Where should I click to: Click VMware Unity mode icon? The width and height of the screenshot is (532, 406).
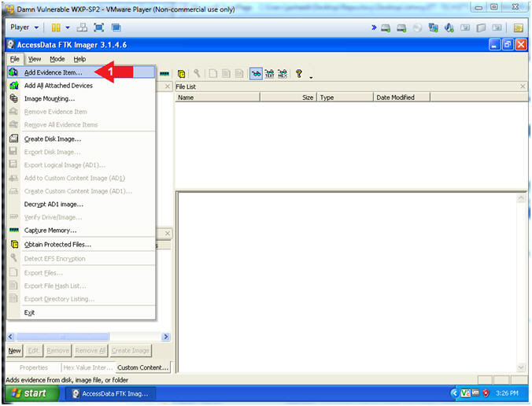pos(116,28)
